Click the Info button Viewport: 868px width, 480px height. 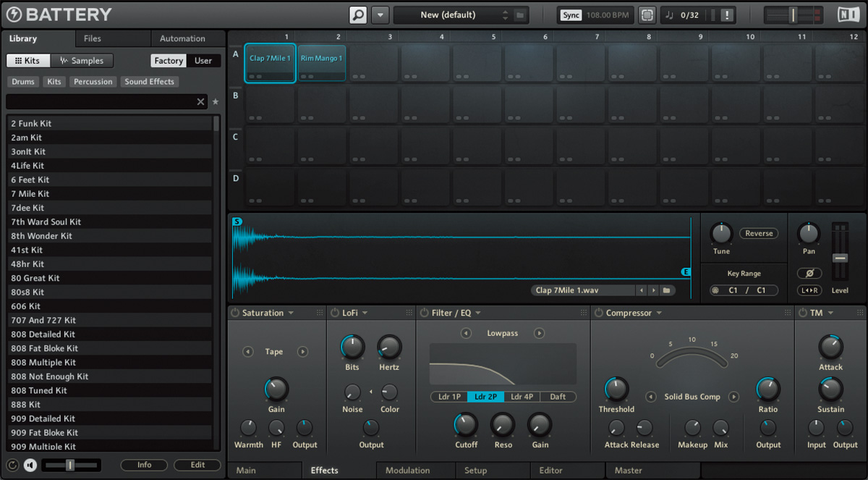pos(144,465)
